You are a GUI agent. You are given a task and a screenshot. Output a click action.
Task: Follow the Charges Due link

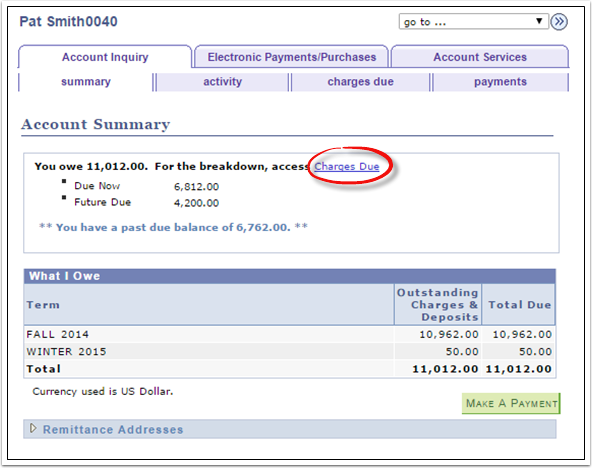(x=347, y=166)
